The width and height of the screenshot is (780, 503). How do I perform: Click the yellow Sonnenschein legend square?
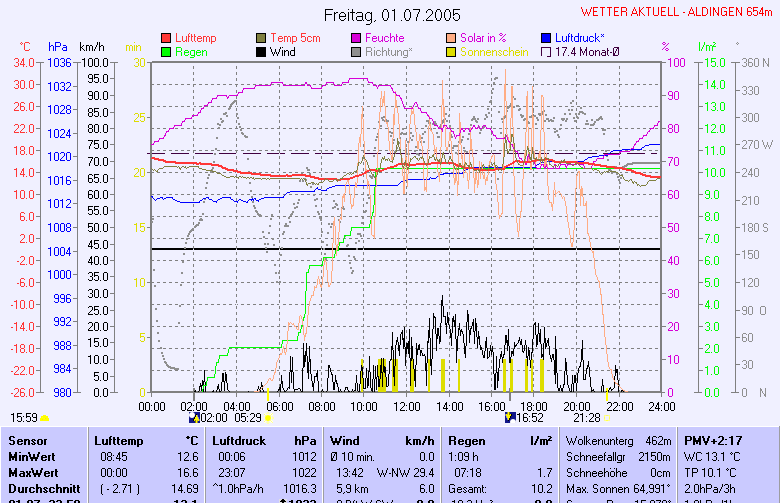pos(451,51)
